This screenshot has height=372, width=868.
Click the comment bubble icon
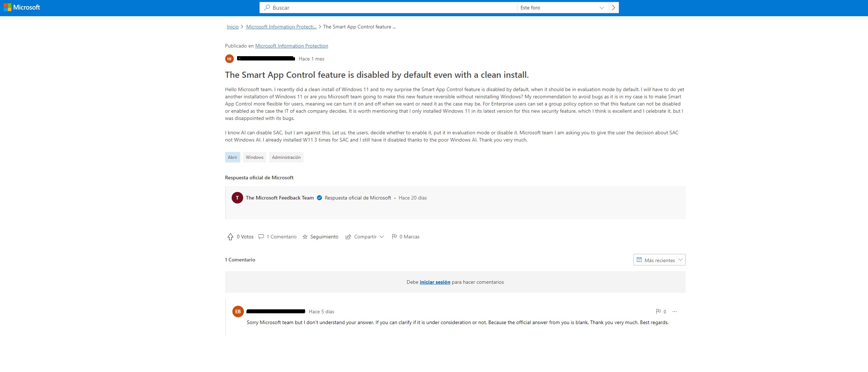261,237
